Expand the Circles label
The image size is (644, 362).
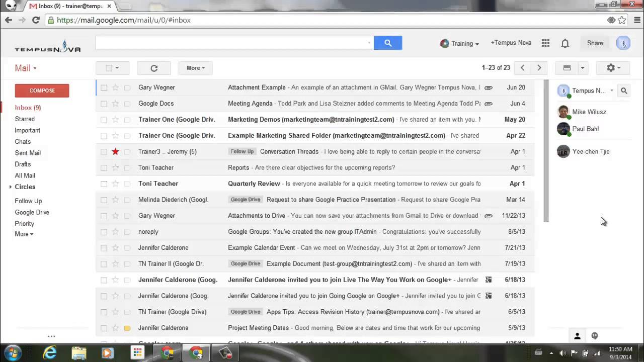11,187
